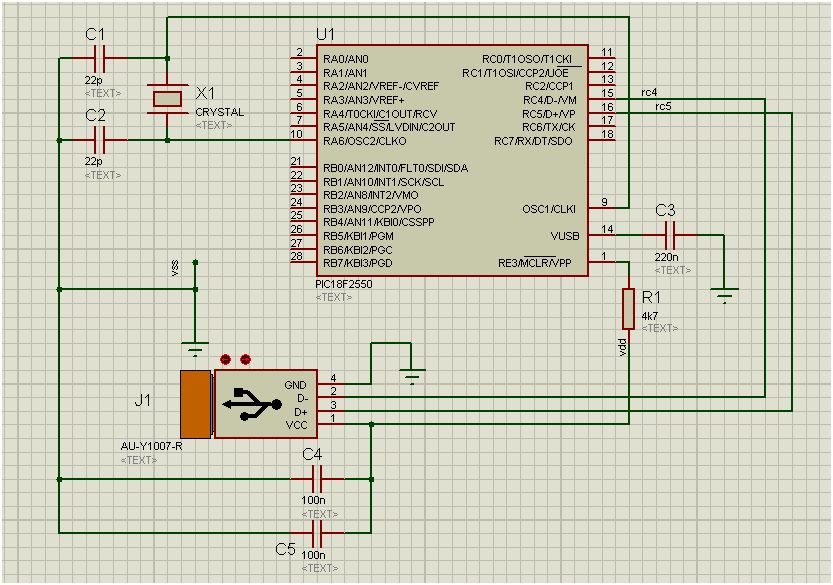Select the vss power terminal ground symbol
Viewport: 833px width, 585px height.
coord(195,350)
